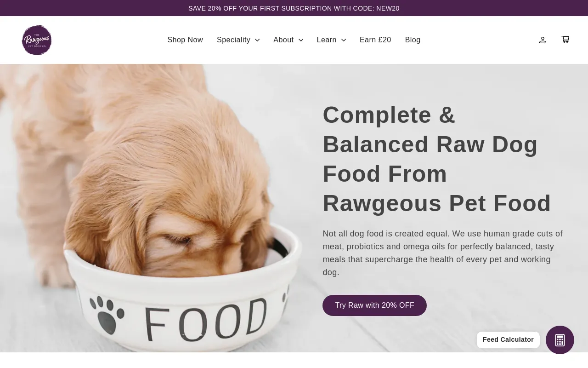Image resolution: width=588 pixels, height=368 pixels.
Task: Click the Complete & Balanced Raw Dog Food heading
Action: [x=437, y=159]
